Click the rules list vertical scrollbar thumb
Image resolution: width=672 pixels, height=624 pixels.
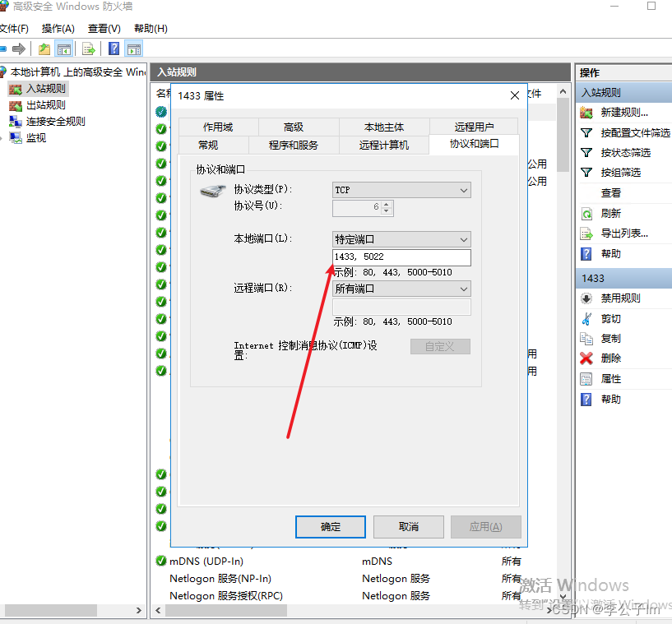(563, 135)
